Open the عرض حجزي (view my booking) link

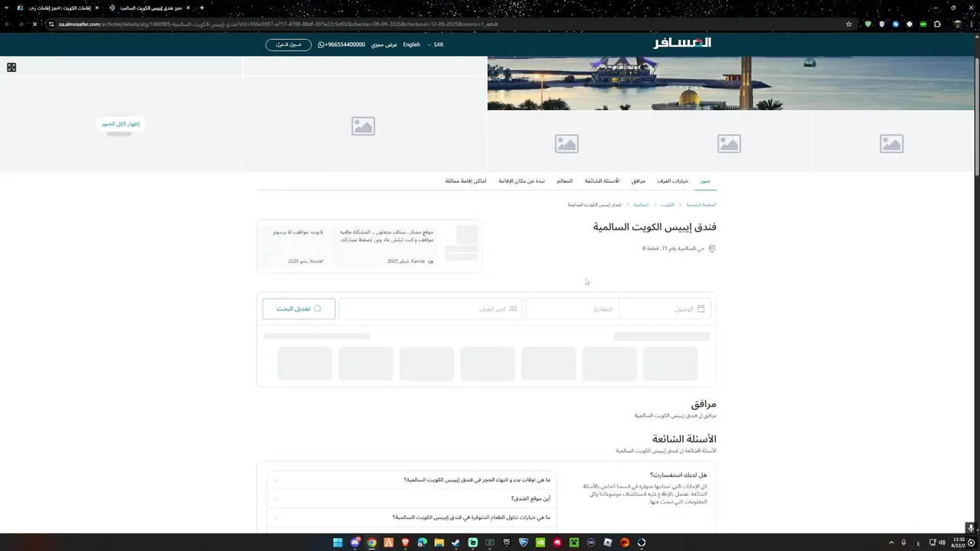click(x=384, y=44)
